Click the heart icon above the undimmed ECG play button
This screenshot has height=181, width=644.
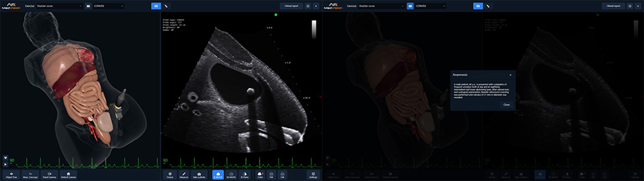(5, 158)
